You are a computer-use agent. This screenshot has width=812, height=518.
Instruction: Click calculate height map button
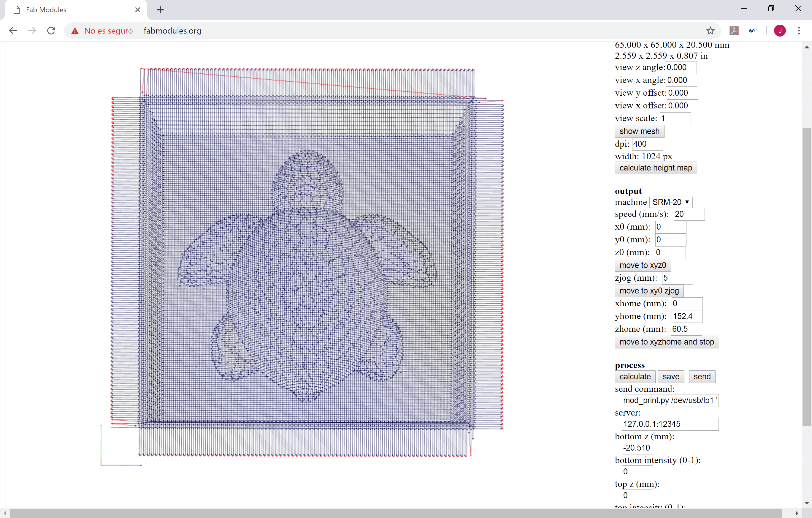click(x=655, y=168)
